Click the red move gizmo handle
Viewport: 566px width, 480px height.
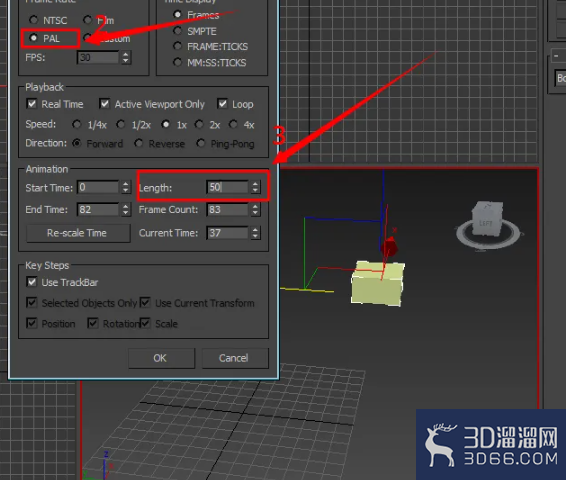pos(389,248)
